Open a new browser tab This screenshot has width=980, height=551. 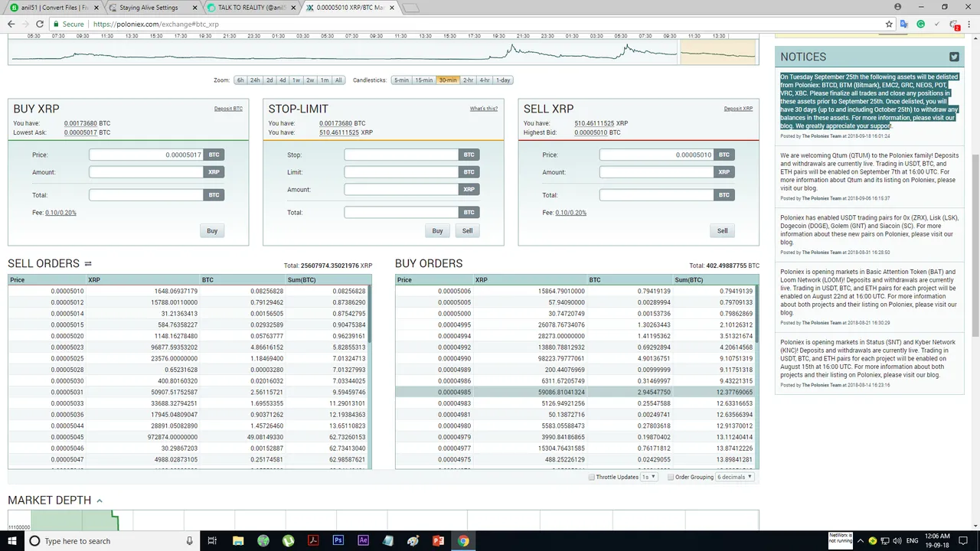(x=411, y=8)
